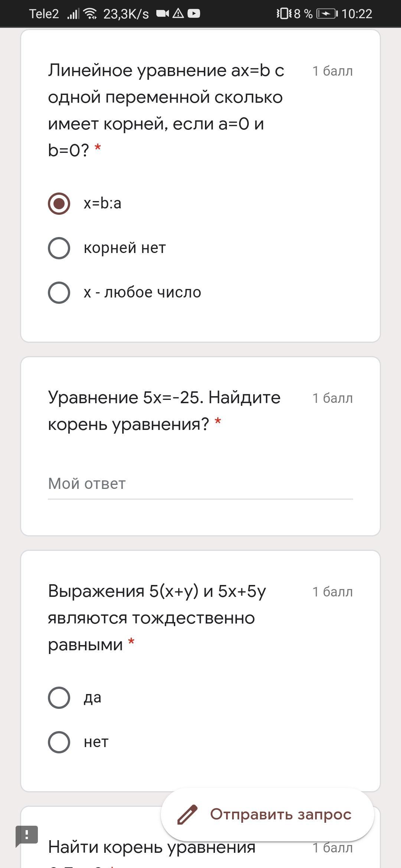Tap the Wi-Fi status icon
Image resolution: width=401 pixels, height=868 pixels.
[x=90, y=14]
